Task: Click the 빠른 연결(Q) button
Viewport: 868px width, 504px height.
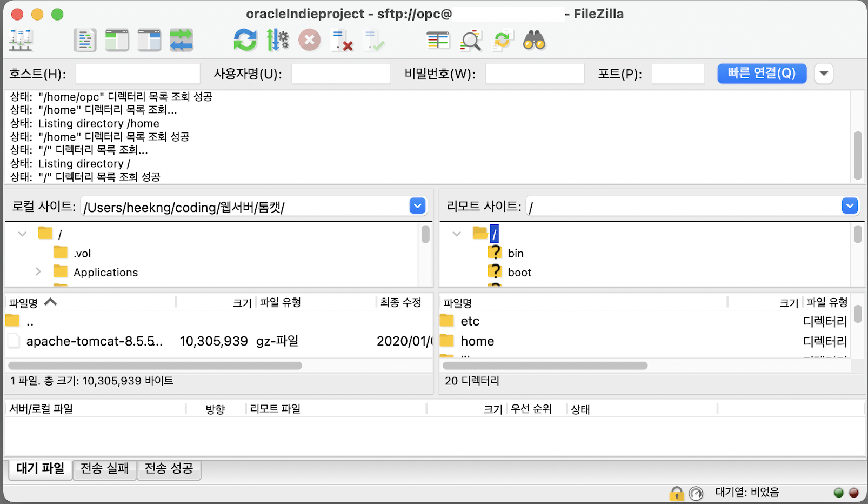Action: point(762,74)
